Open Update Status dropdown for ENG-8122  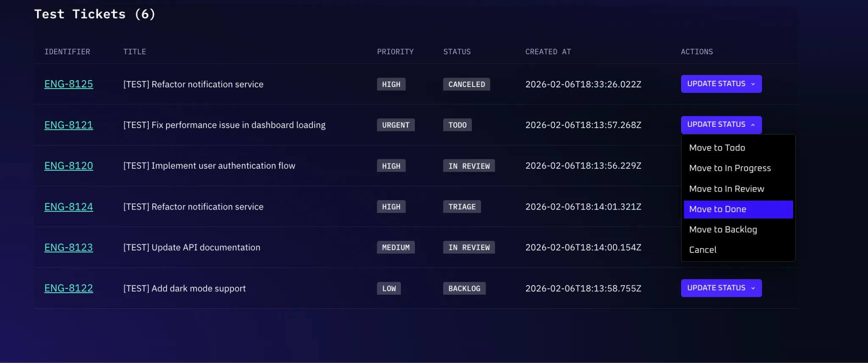point(721,288)
